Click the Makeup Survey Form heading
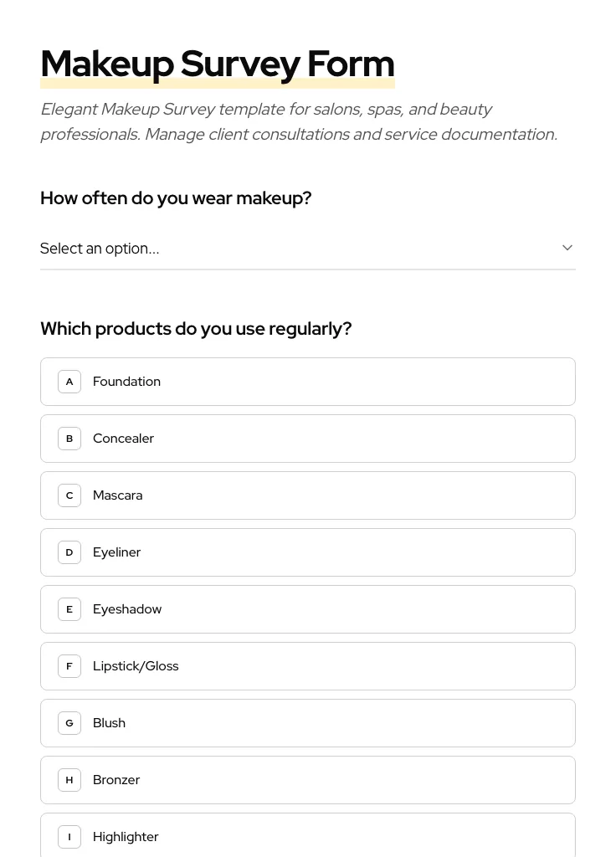This screenshot has width=616, height=857. [218, 63]
